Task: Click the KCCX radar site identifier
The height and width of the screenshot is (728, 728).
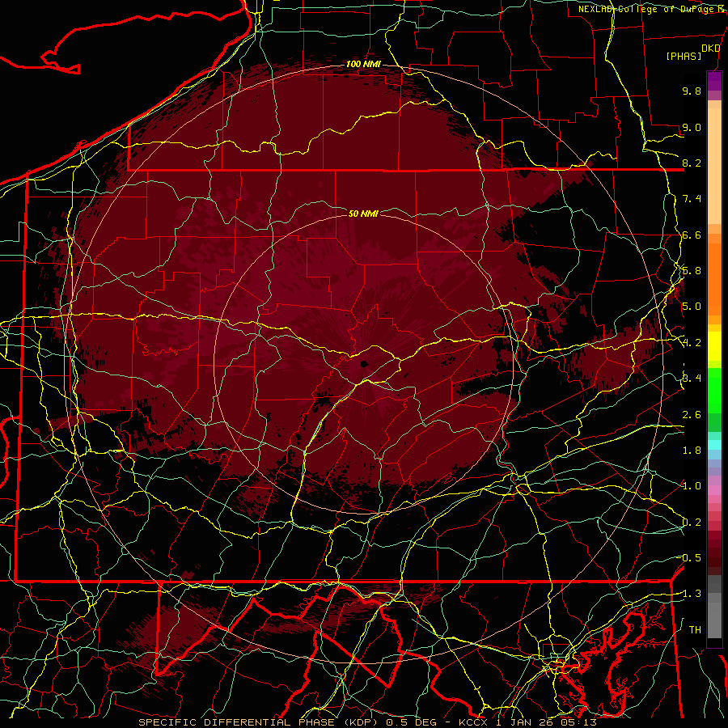Action: (473, 722)
